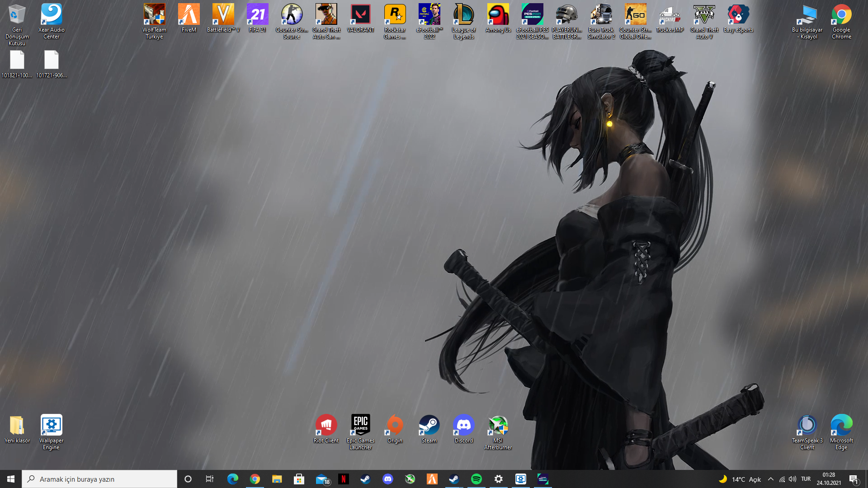Open the Windows Start menu
Image resolution: width=868 pixels, height=488 pixels.
11,479
